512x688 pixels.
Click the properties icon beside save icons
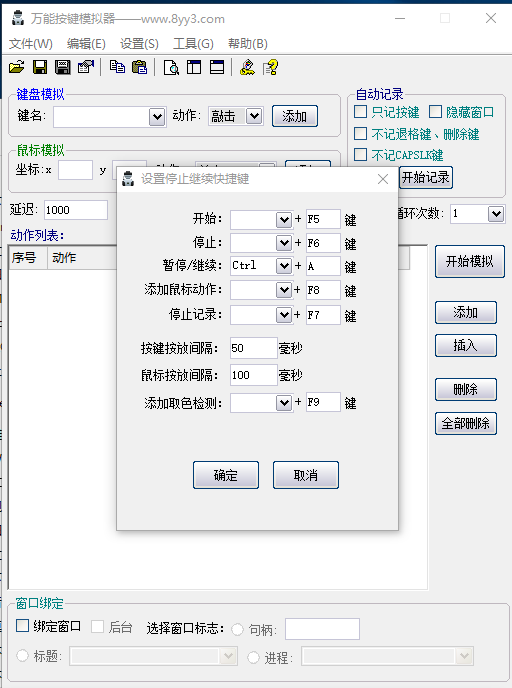click(86, 67)
